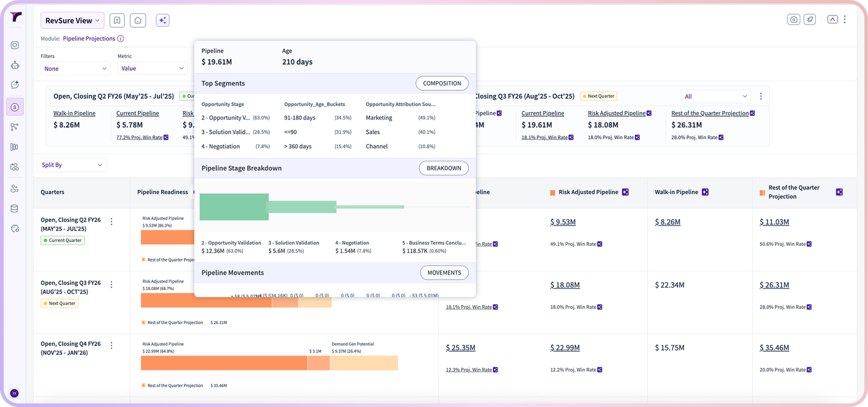The image size is (868, 407).
Task: Open the page kebab menu at top right
Action: point(844,19)
